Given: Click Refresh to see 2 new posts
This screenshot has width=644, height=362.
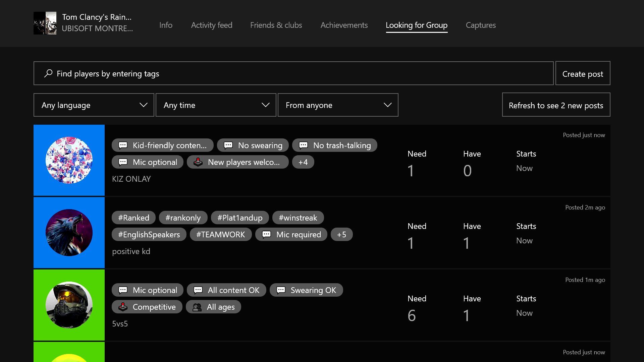Looking at the screenshot, I should click(x=556, y=105).
